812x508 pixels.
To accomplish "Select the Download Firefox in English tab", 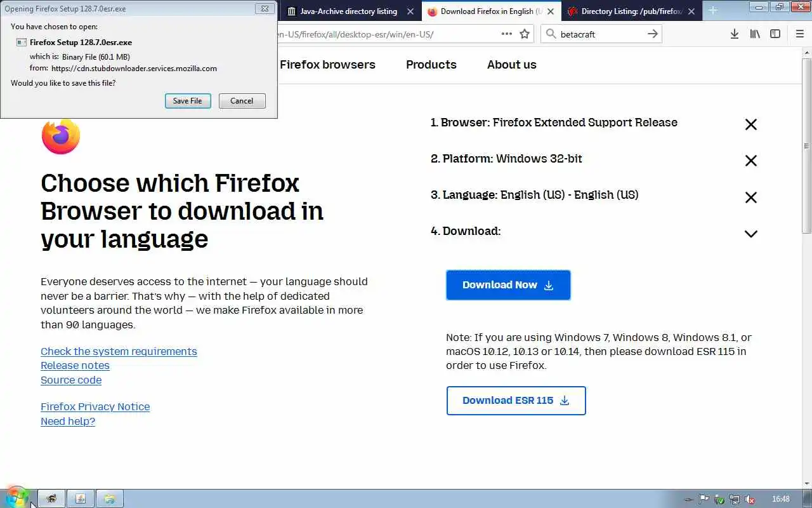I will (485, 11).
